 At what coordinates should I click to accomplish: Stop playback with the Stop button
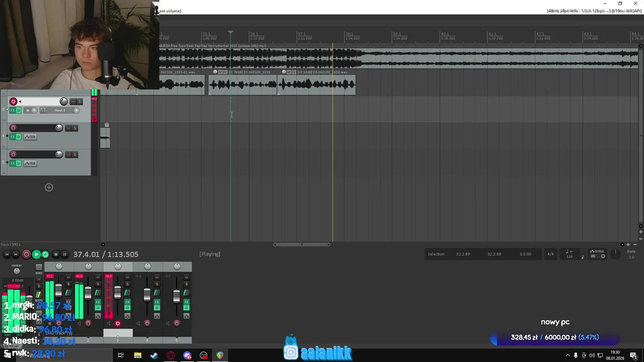[56, 254]
